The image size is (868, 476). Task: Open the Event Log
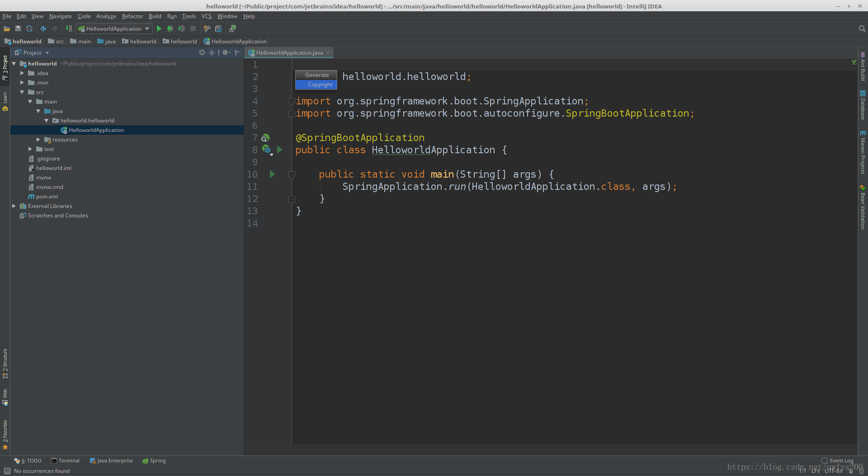pyautogui.click(x=837, y=461)
